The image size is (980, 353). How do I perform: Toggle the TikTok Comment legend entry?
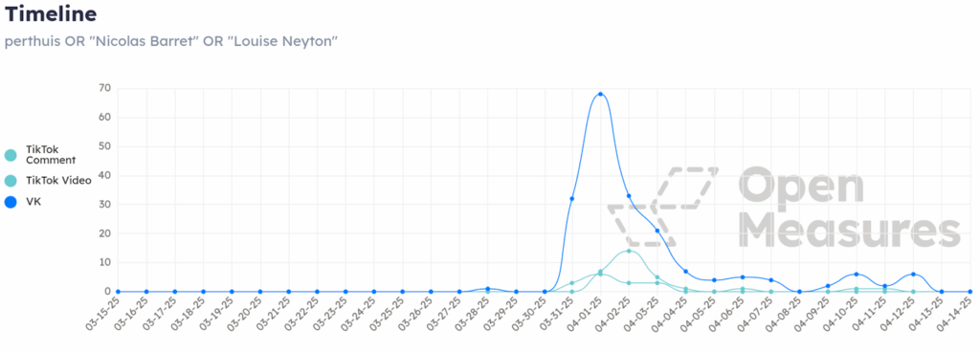(40, 155)
